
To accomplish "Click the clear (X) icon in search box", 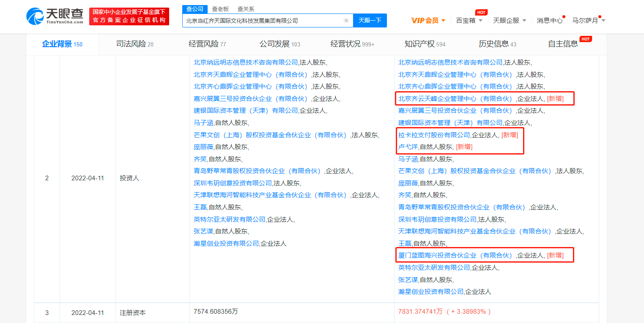I will (346, 20).
